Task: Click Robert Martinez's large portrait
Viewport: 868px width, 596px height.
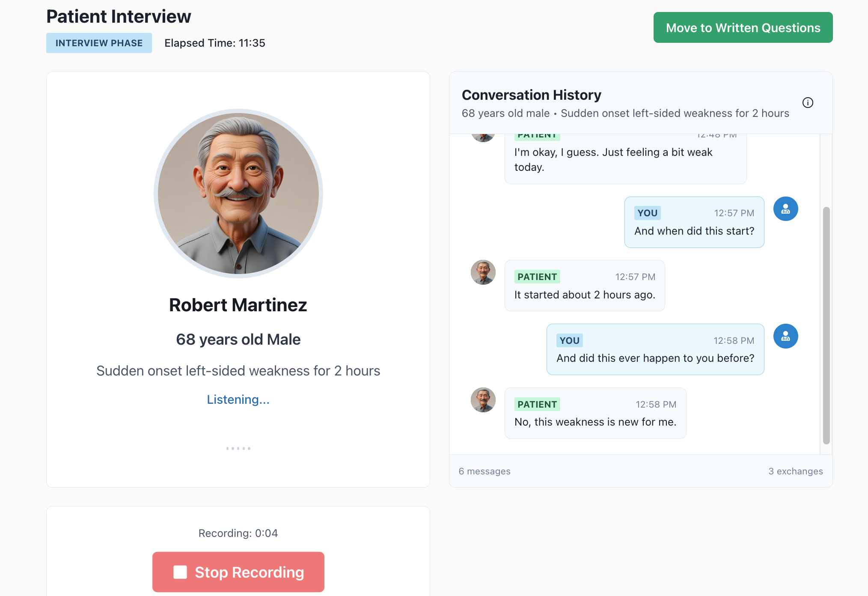Action: pos(238,194)
